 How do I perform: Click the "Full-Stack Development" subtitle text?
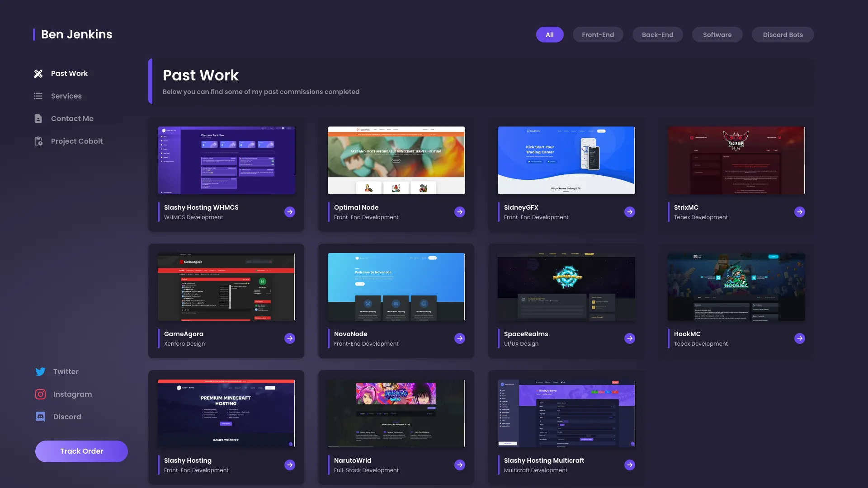(x=366, y=470)
